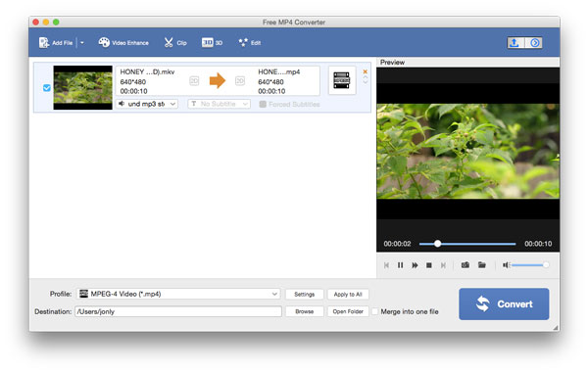This screenshot has height=372, width=588.
Task: Open the snapshot folder icon
Action: 482,265
